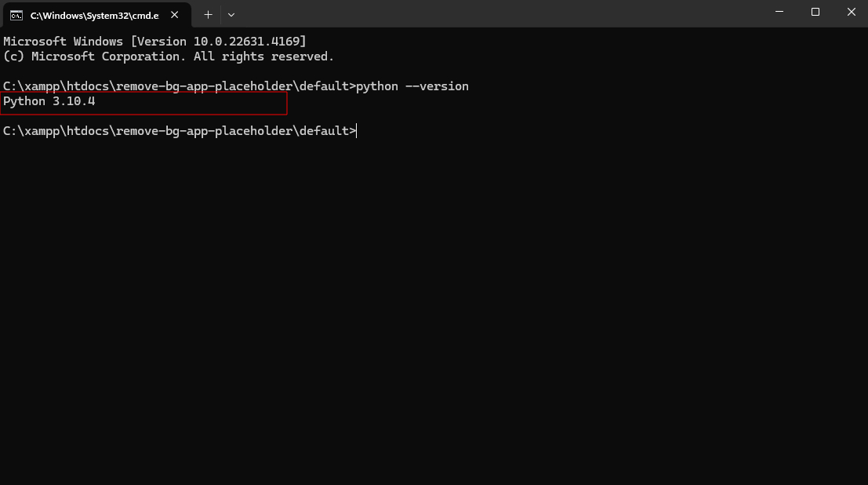This screenshot has width=868, height=485.
Task: Click the path on the first prompt line
Action: (x=177, y=86)
